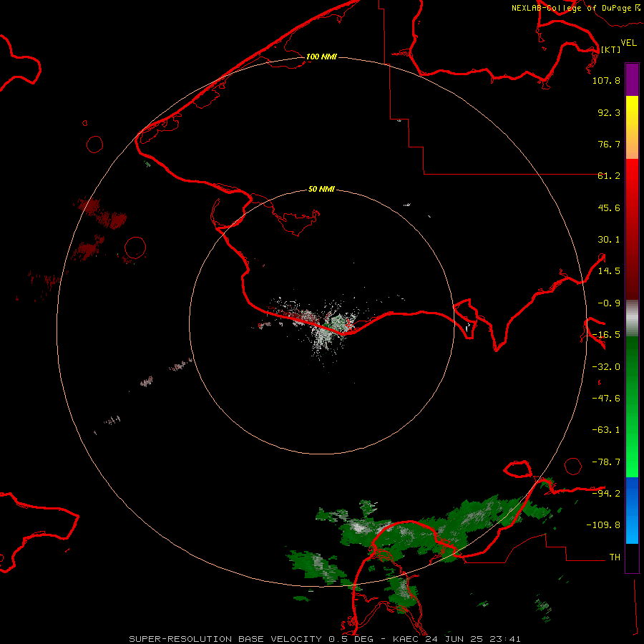The width and height of the screenshot is (644, 644).
Task: Click the -16.5 velocity scale label
Action: click(x=606, y=335)
